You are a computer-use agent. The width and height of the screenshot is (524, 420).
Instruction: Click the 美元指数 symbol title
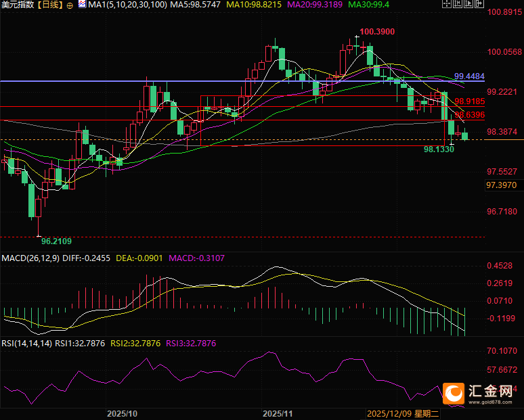click(x=17, y=5)
